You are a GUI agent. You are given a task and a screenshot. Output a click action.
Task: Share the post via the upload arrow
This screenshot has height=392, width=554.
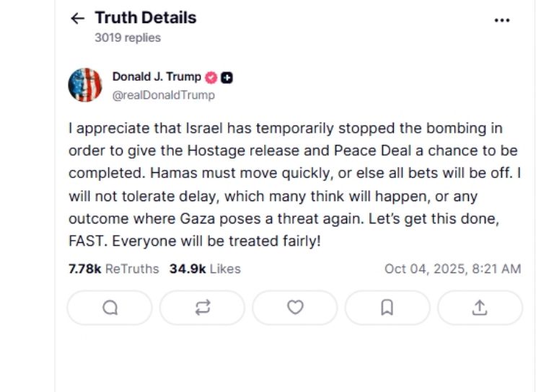(x=480, y=308)
